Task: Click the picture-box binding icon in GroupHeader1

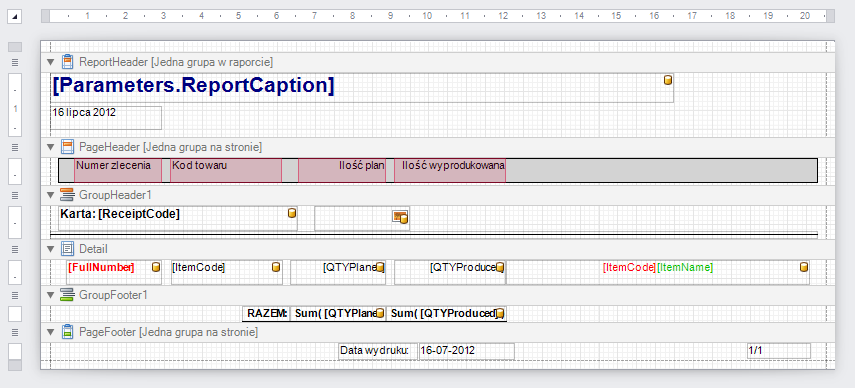Action: [401, 217]
